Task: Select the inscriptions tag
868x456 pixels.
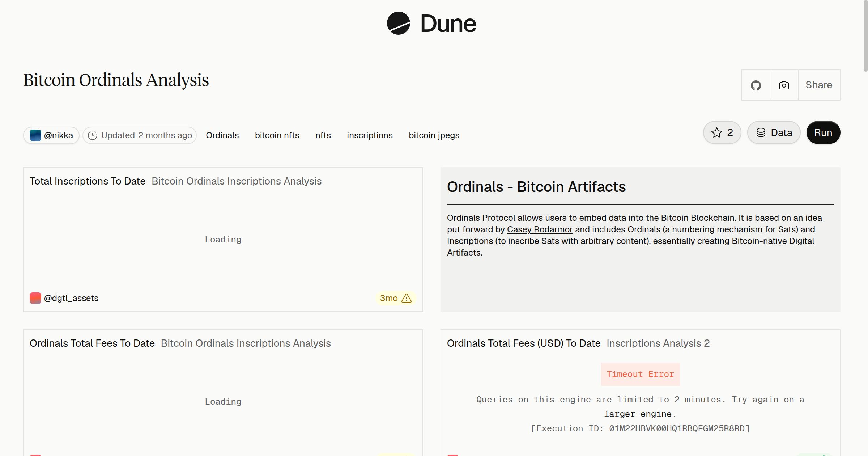Action: tap(370, 135)
